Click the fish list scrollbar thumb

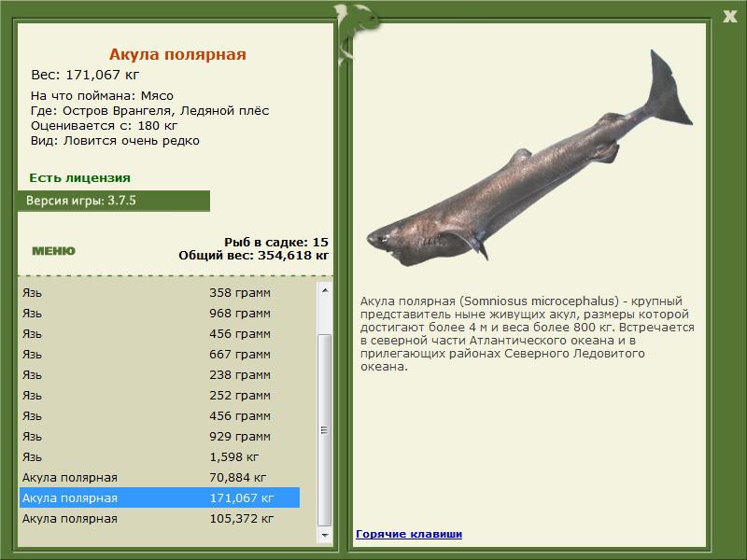coord(325,430)
